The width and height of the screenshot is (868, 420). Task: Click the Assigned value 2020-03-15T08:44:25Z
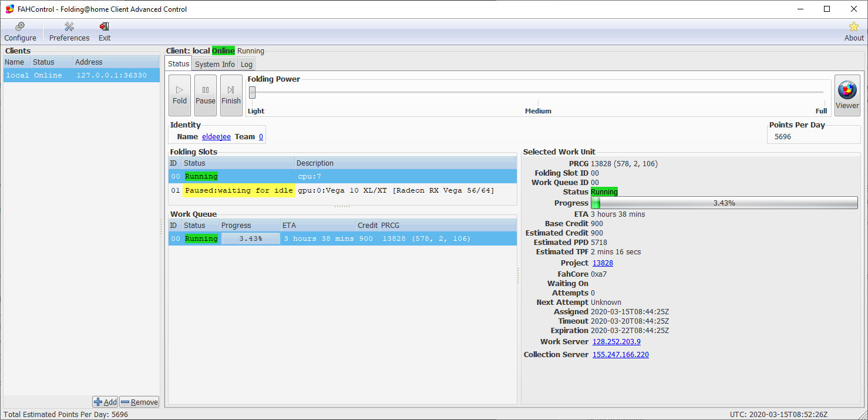point(630,312)
